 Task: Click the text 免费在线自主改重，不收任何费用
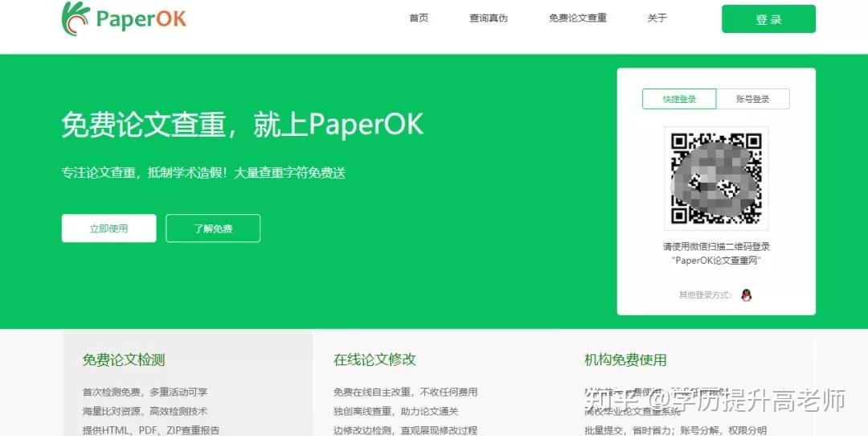[x=405, y=393]
